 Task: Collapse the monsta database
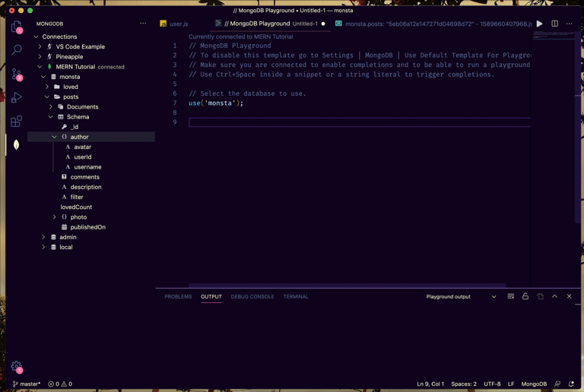coord(43,77)
